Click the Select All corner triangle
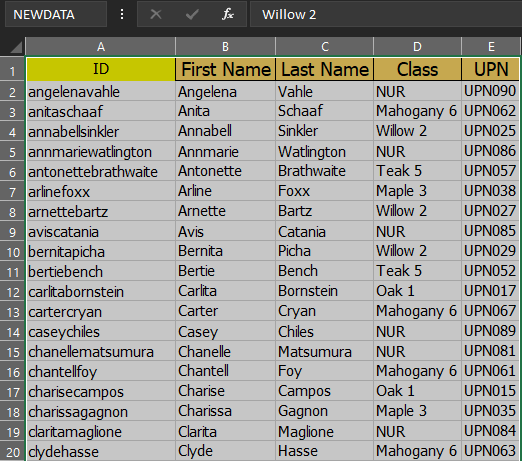 tap(17, 47)
